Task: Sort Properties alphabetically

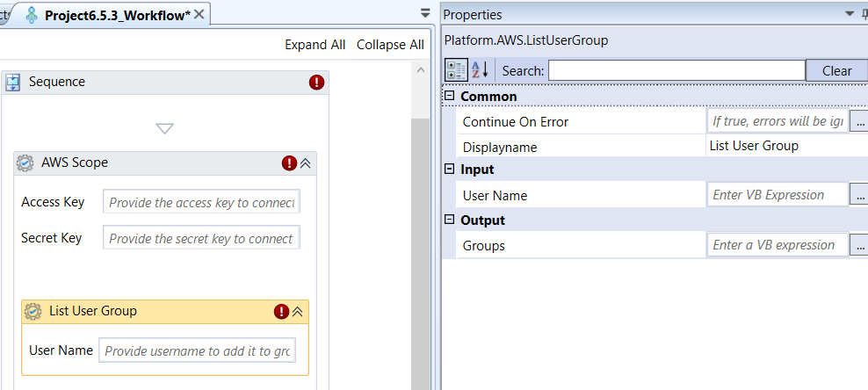Action: pos(480,70)
